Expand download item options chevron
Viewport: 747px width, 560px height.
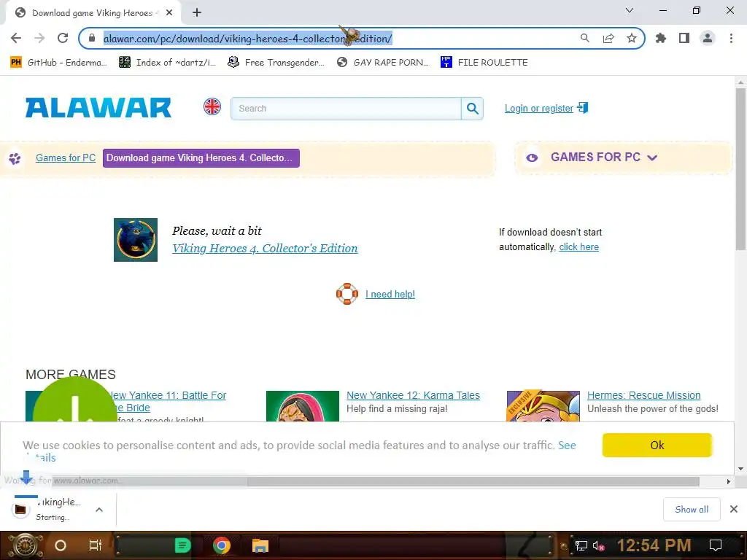point(99,510)
